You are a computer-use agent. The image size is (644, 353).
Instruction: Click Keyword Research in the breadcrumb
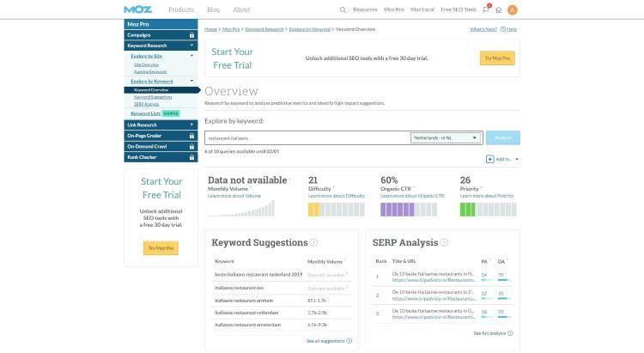click(x=264, y=29)
